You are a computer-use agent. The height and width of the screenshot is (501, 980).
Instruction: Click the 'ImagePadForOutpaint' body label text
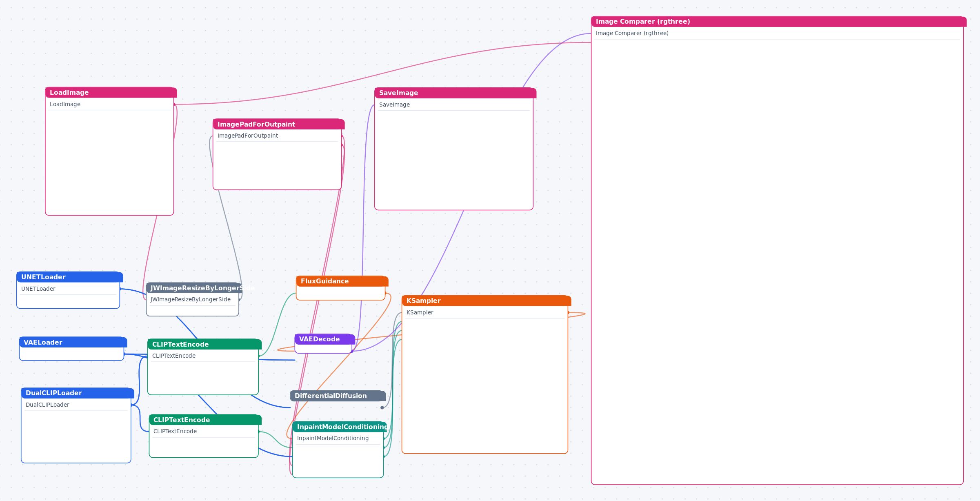[247, 136]
